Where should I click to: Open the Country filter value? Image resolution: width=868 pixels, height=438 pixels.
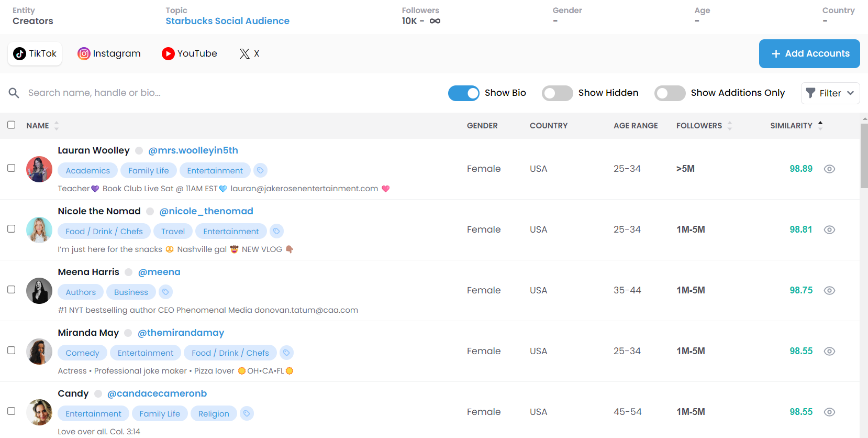825,21
